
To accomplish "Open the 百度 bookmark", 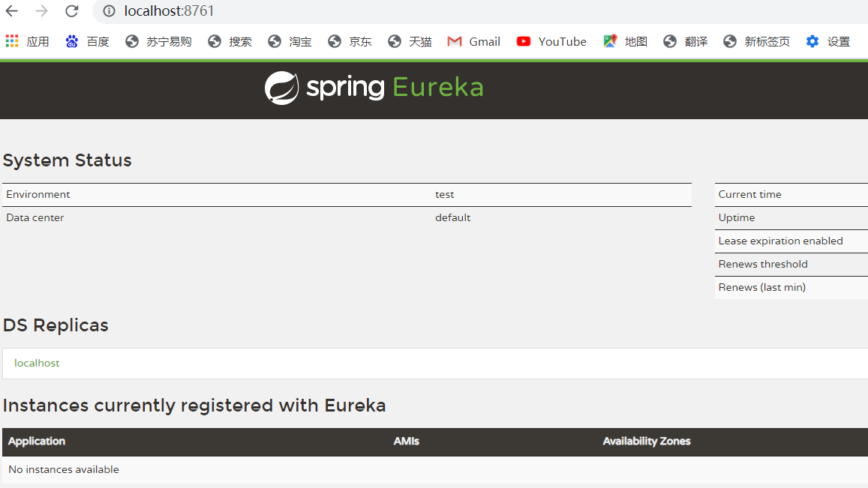I will 88,41.
